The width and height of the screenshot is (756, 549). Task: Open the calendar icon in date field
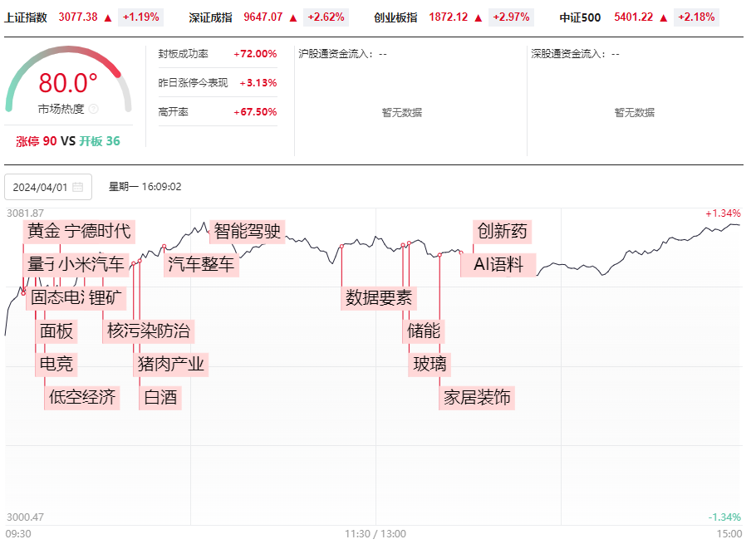click(x=77, y=187)
